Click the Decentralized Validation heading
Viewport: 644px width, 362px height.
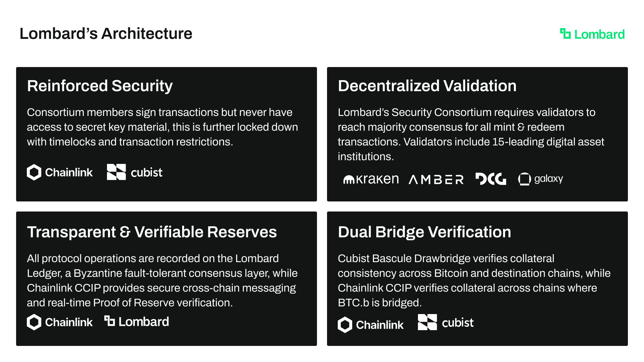click(x=427, y=86)
